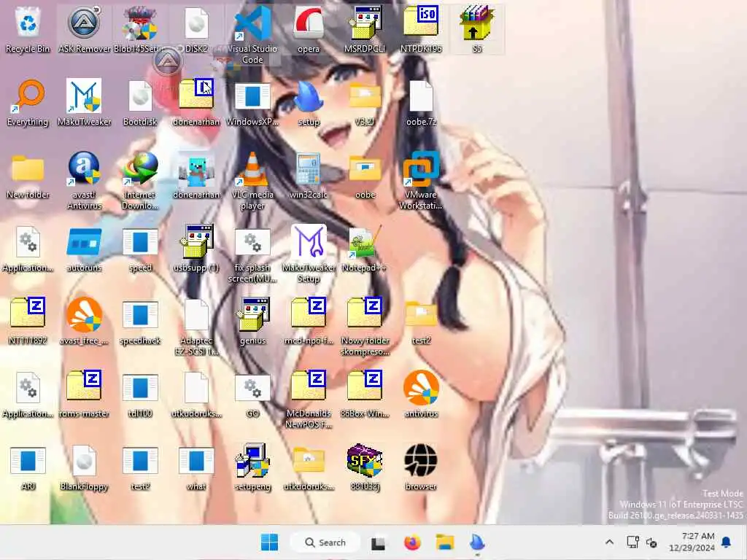Select the usbsupp (1) installer icon
747x560 pixels.
(196, 249)
